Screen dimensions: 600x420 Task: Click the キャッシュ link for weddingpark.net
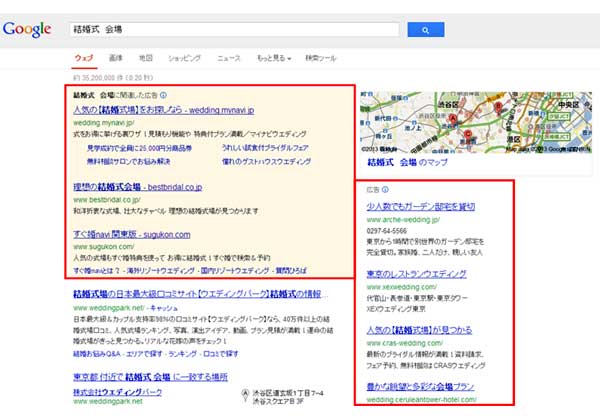(164, 308)
